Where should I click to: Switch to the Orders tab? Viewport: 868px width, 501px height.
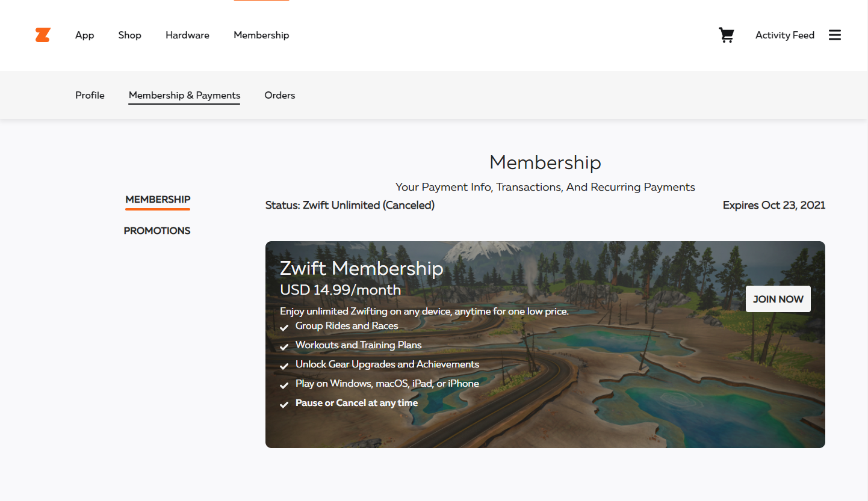coord(279,95)
